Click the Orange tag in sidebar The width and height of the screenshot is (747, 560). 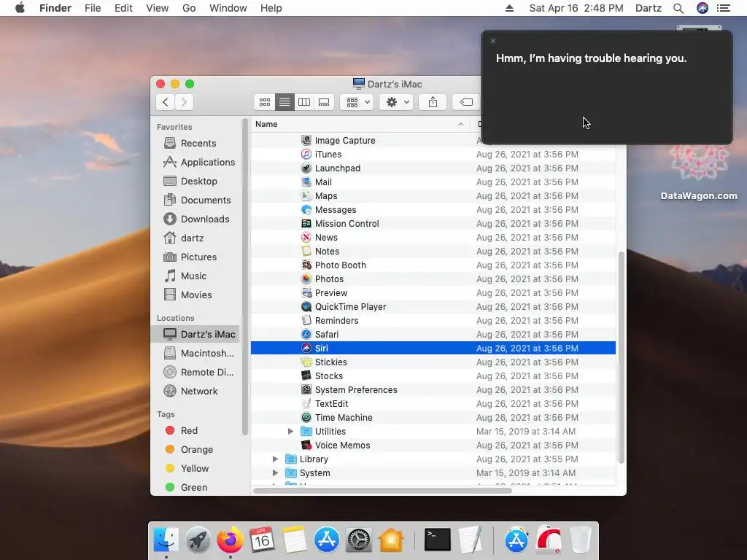tap(196, 449)
